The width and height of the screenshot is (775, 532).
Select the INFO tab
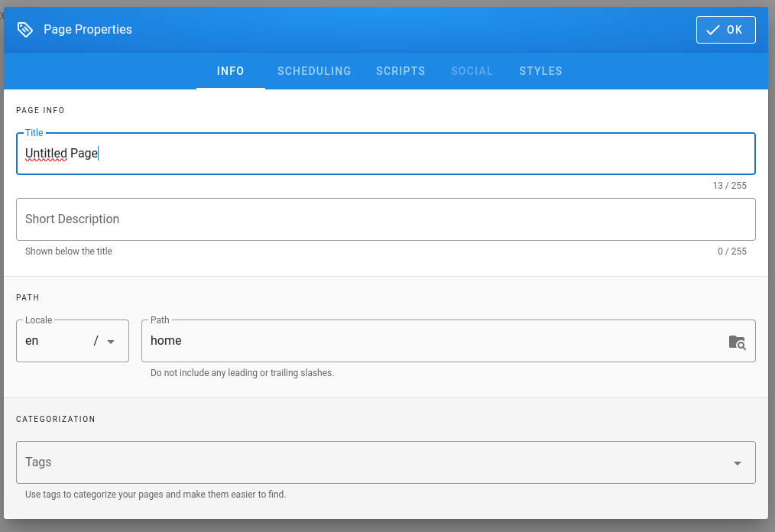coord(230,71)
